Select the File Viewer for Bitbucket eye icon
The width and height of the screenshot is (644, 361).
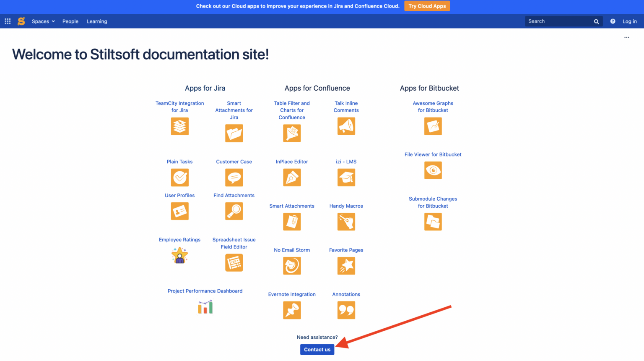433,170
